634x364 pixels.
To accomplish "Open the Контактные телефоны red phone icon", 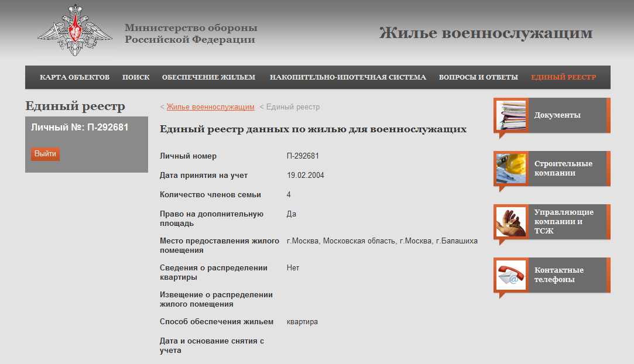I will (511, 275).
